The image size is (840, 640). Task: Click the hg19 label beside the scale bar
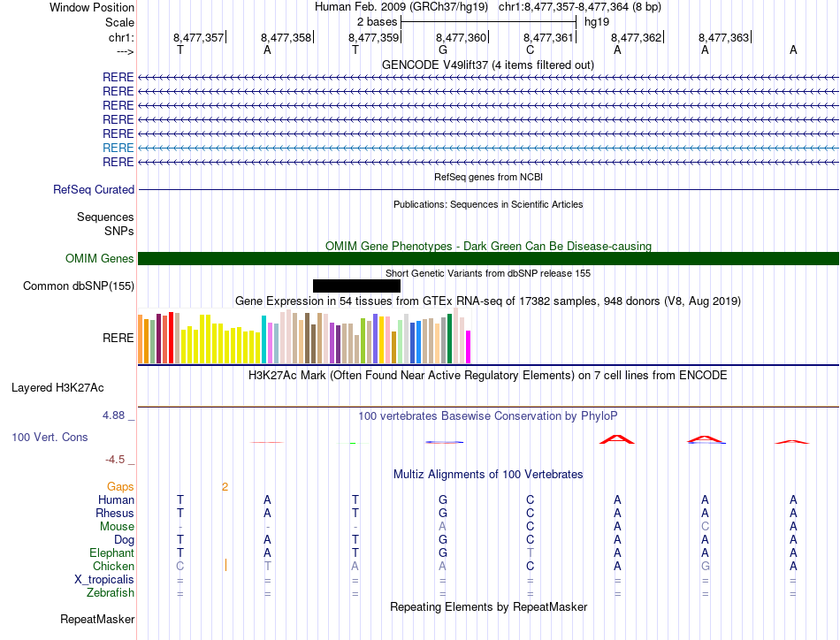[596, 22]
